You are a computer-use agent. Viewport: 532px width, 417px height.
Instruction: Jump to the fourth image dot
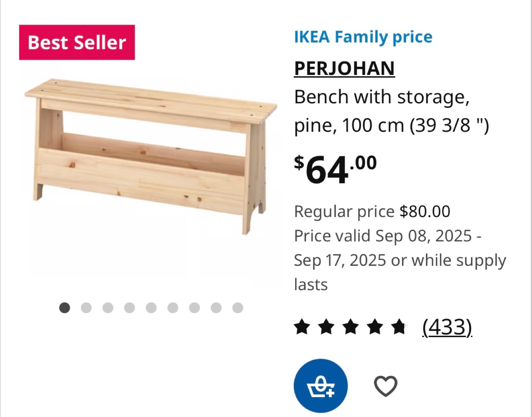click(x=129, y=308)
